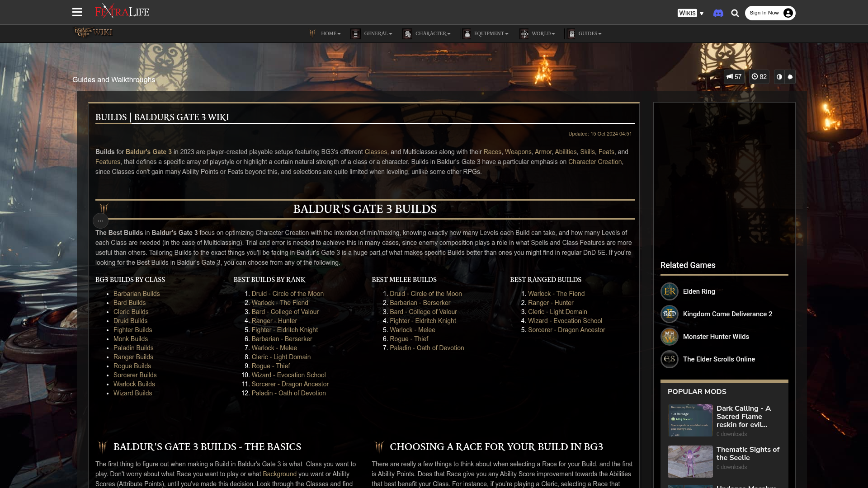Open Monster Hunter Wilds related game link

pos(716,337)
